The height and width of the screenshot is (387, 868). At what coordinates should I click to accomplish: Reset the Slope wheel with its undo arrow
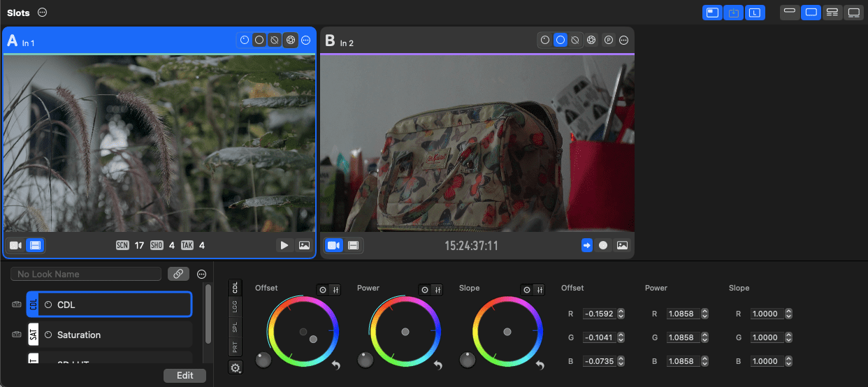click(540, 365)
